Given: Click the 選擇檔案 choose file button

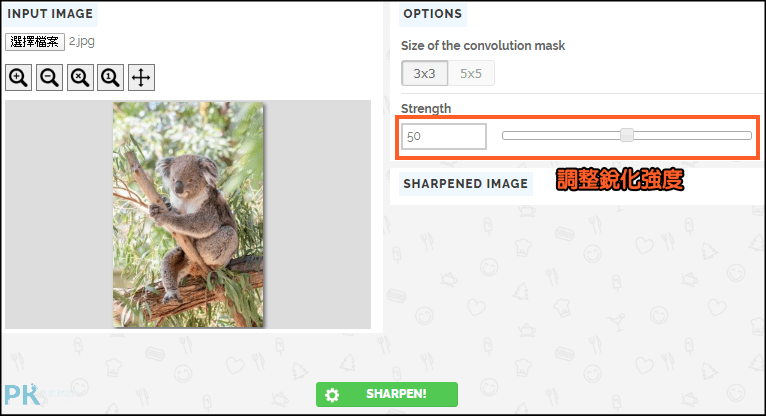Looking at the screenshot, I should [35, 42].
